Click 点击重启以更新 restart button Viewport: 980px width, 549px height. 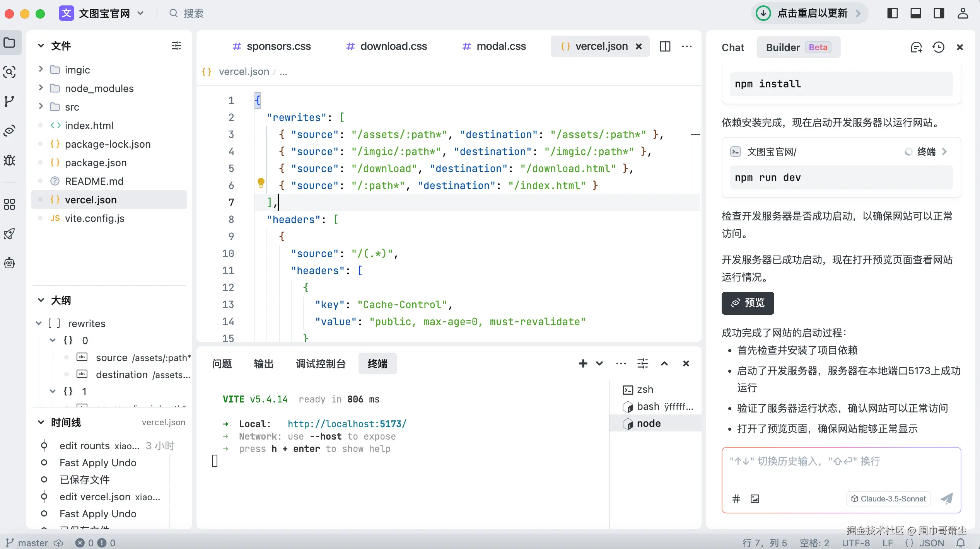[x=809, y=13]
